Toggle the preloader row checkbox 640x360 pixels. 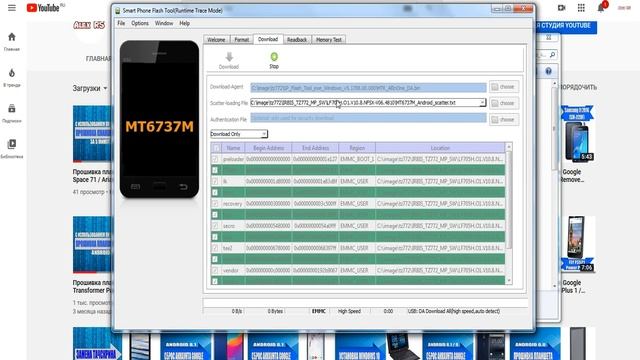tap(215, 159)
